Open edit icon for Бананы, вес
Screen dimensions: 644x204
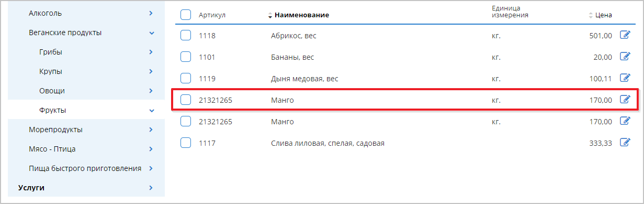[625, 57]
